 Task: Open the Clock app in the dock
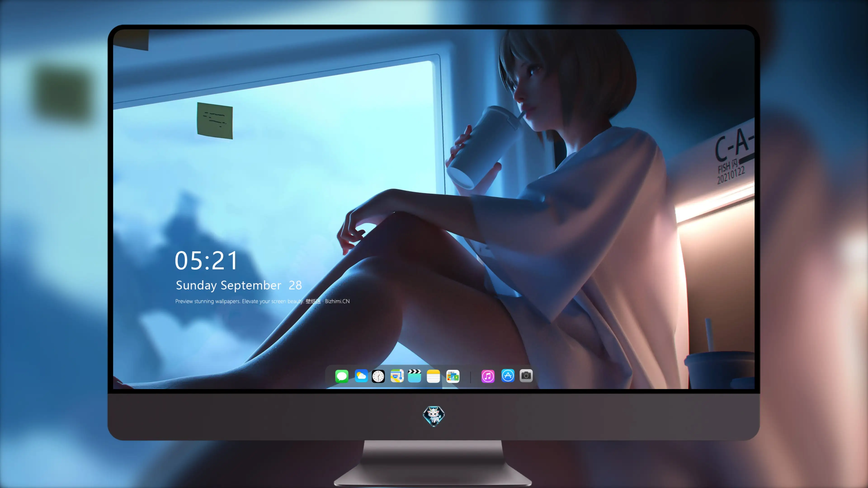[378, 376]
